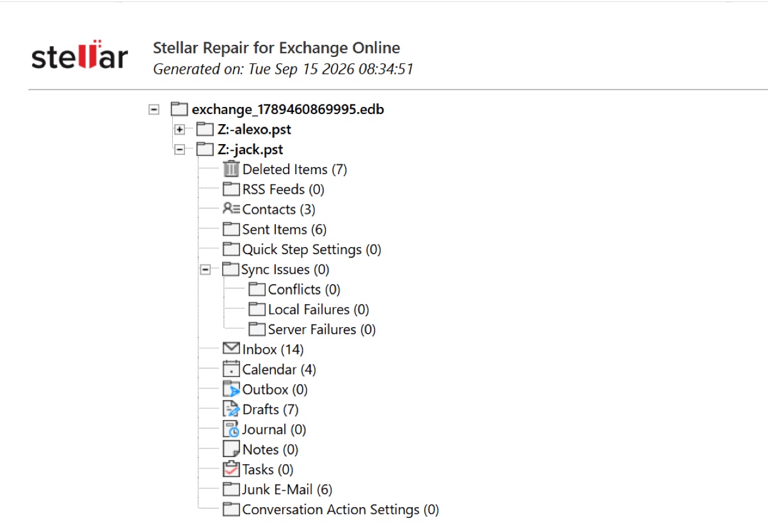Click the Z:-alexo.pst folder icon
The image size is (768, 532).
pos(205,129)
